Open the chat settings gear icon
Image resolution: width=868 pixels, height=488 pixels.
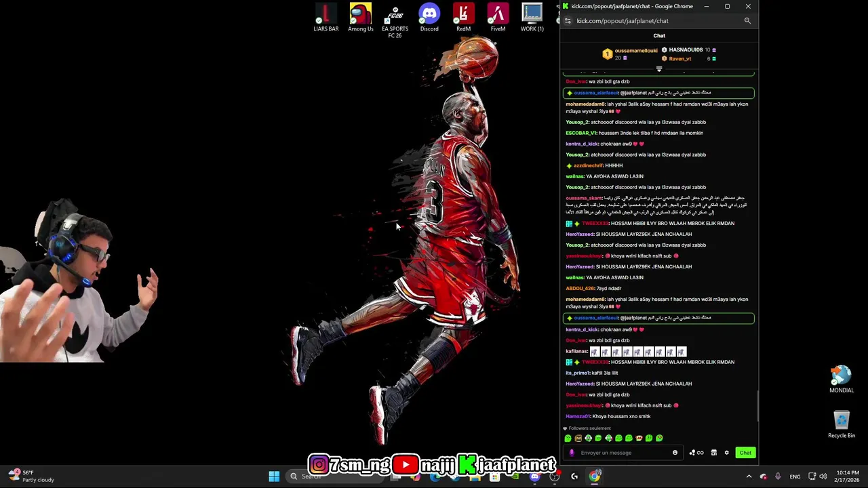(x=726, y=453)
